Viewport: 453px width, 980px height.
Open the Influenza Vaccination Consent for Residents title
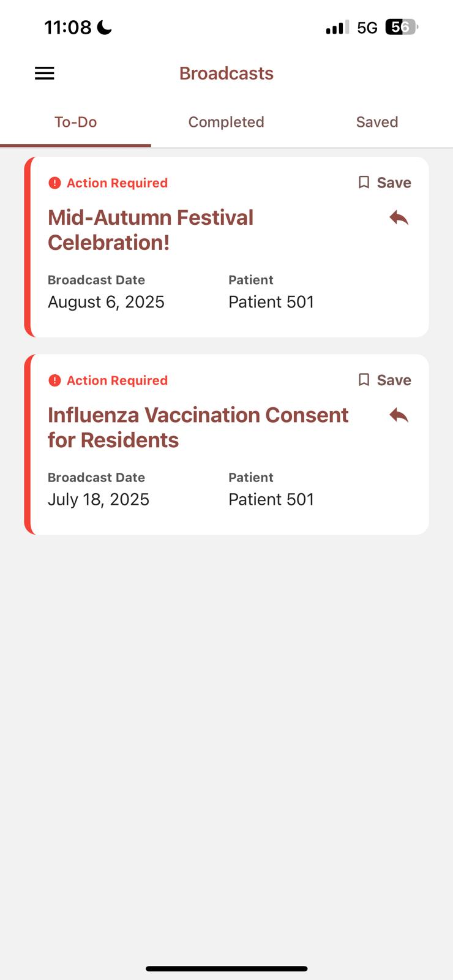pos(198,427)
